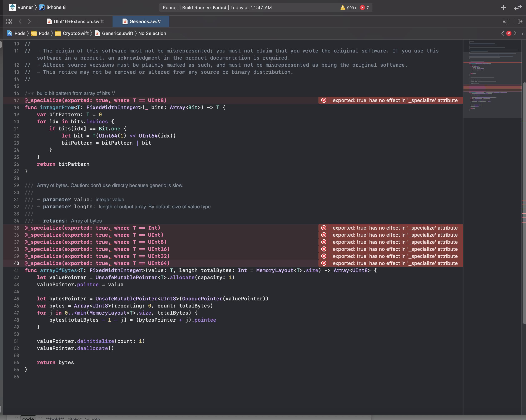Screen dimensions: 526x420
Task: Click error icon on line 38
Action: [324, 249]
